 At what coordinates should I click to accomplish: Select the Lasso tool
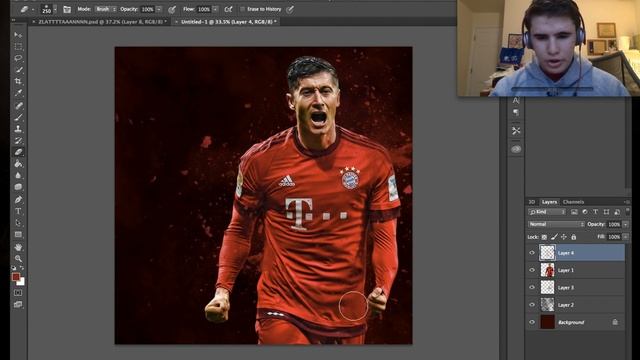(18, 58)
